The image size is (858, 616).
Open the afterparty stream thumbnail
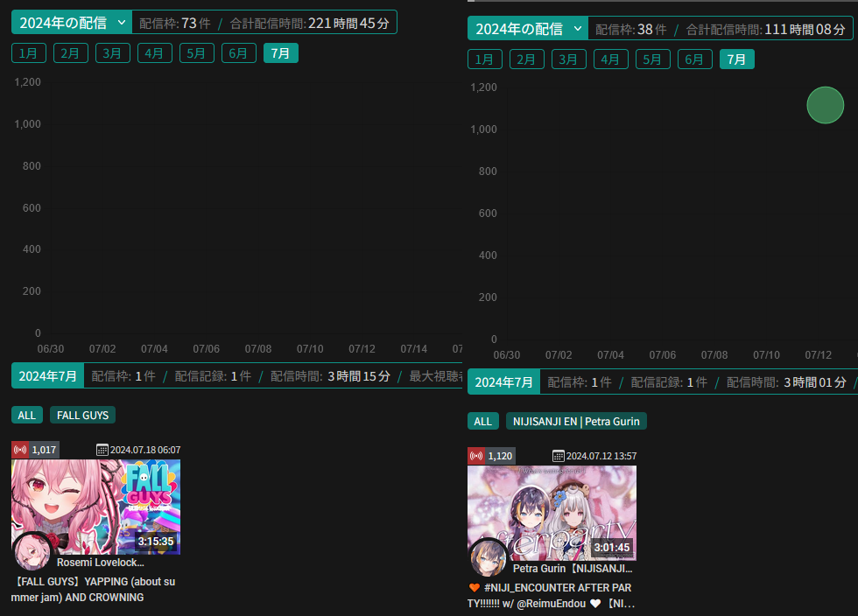pyautogui.click(x=552, y=513)
